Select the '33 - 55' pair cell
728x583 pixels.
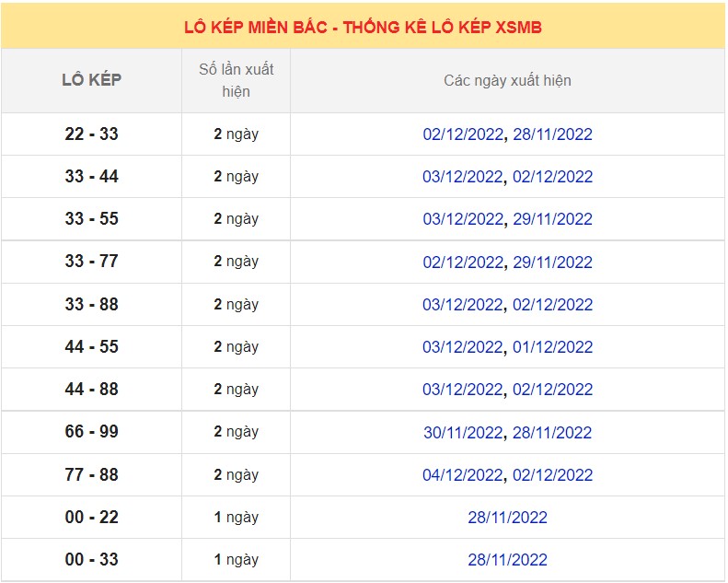[91, 219]
